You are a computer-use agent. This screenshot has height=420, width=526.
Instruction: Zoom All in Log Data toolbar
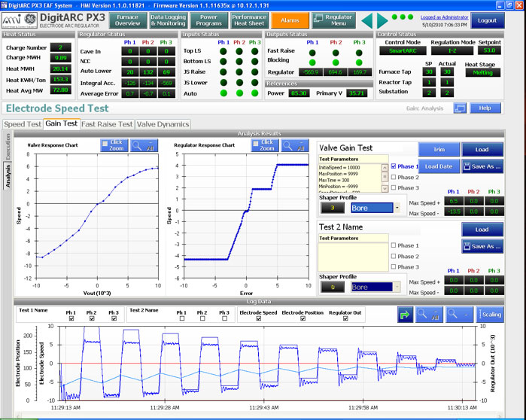pos(429,315)
